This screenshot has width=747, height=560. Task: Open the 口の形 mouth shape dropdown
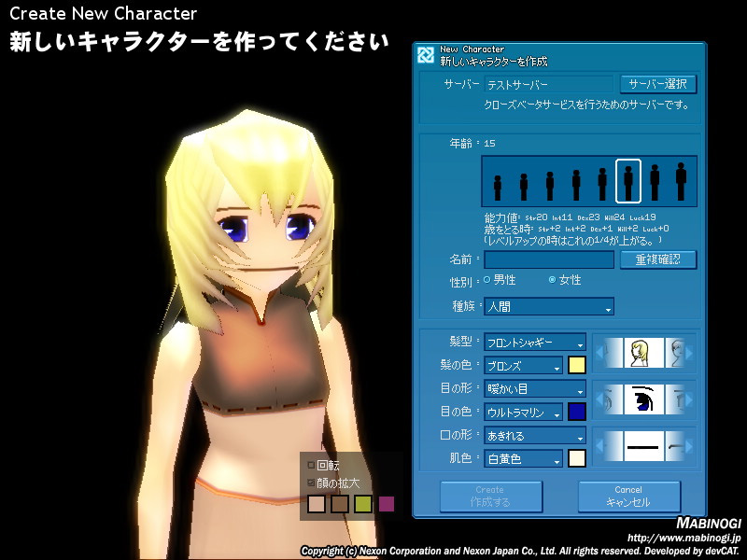[x=535, y=435]
